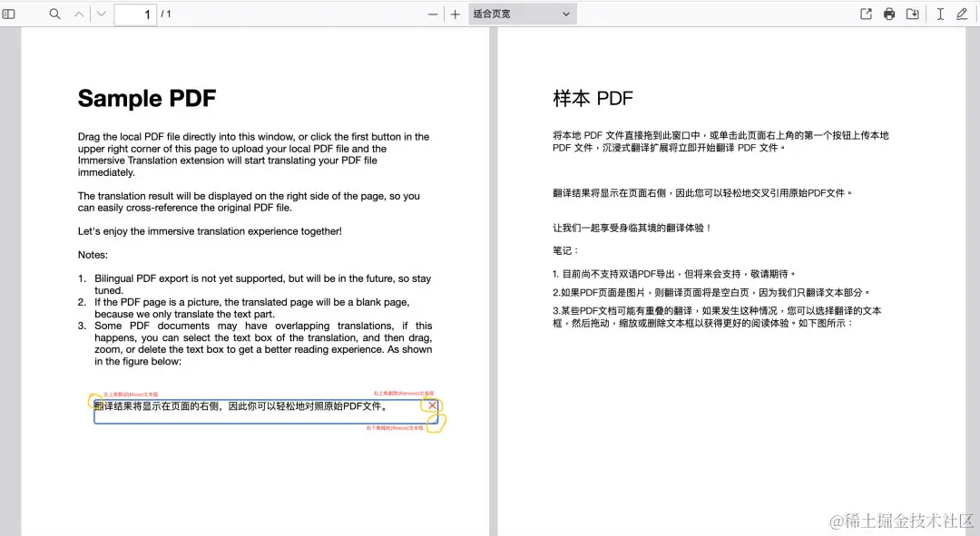Click the open-in-new-window icon
This screenshot has width=980, height=536.
pos(866,14)
